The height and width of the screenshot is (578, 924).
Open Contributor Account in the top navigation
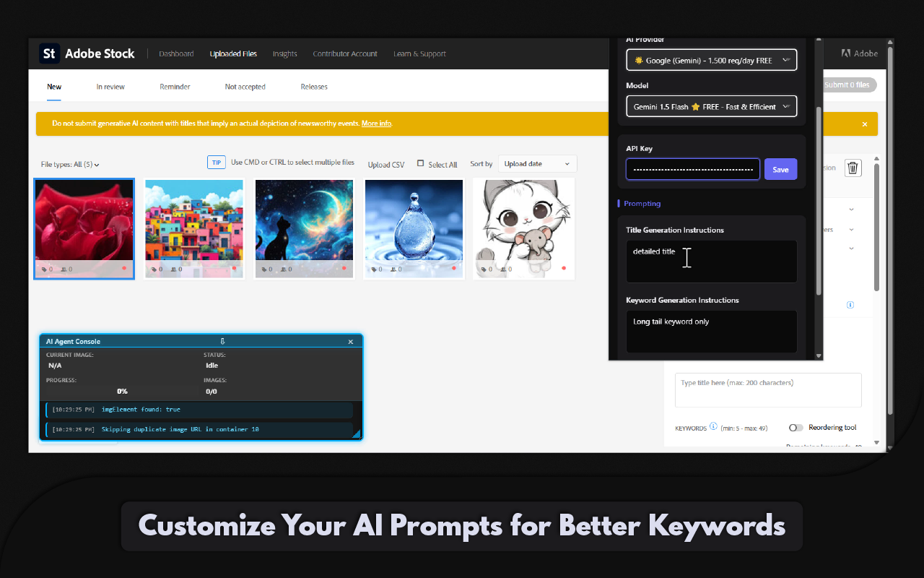[x=345, y=53]
